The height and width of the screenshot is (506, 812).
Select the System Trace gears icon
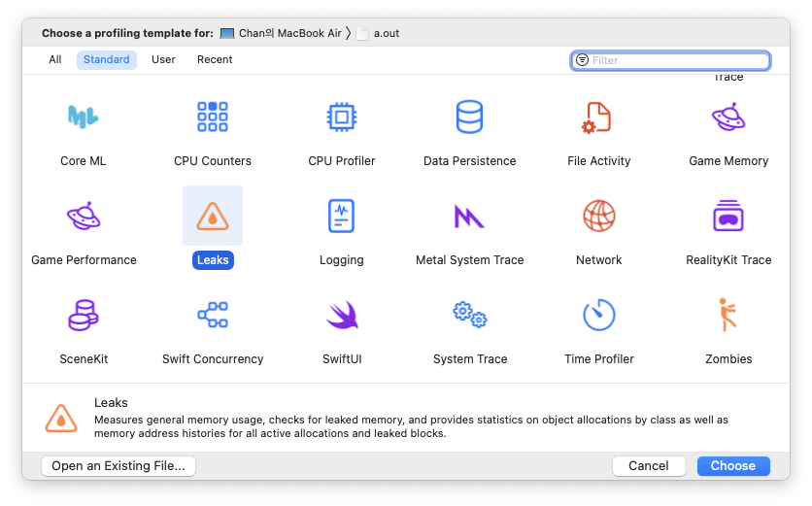pos(470,315)
